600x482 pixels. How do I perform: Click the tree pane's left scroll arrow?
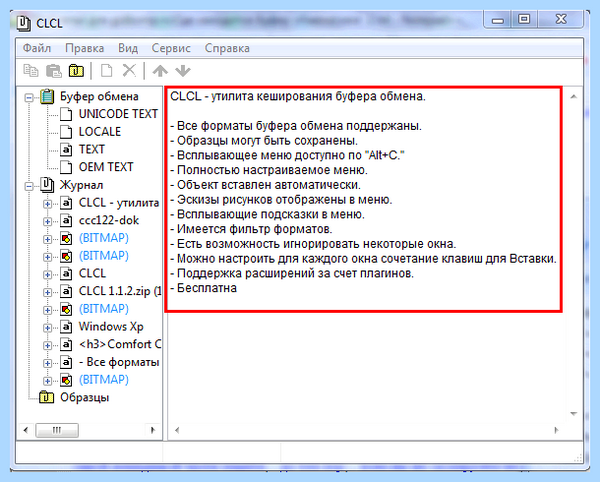pyautogui.click(x=26, y=430)
